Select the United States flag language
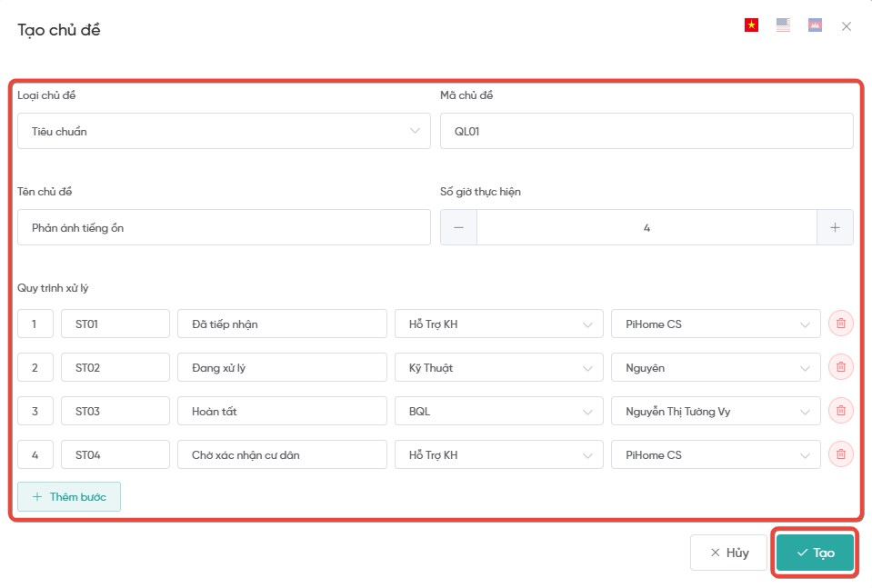Image resolution: width=872 pixels, height=588 pixels. [783, 25]
